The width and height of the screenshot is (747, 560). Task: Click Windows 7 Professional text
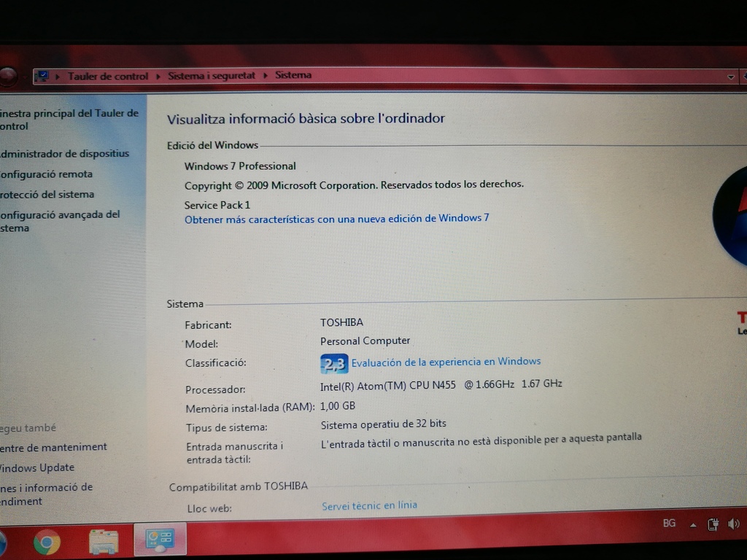click(240, 166)
